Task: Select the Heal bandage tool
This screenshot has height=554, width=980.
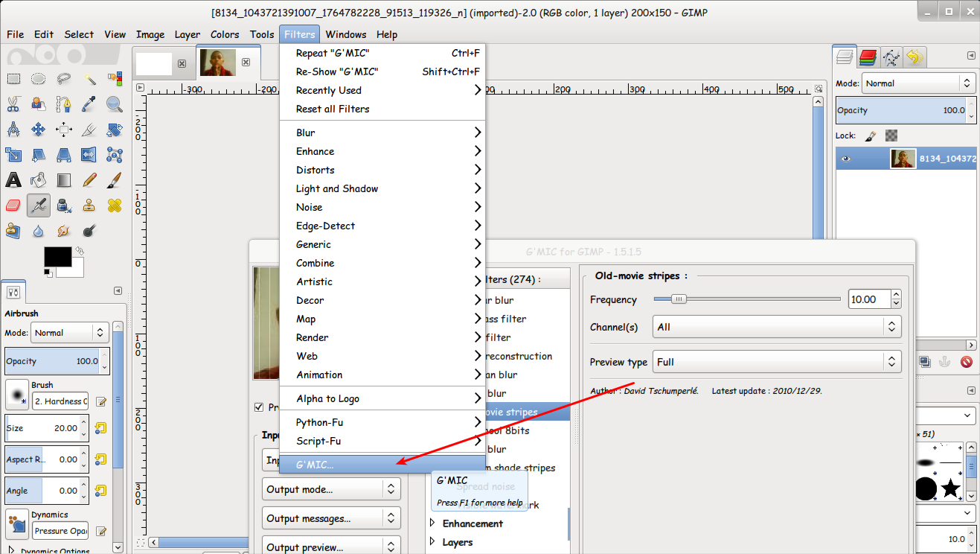Action: (115, 205)
